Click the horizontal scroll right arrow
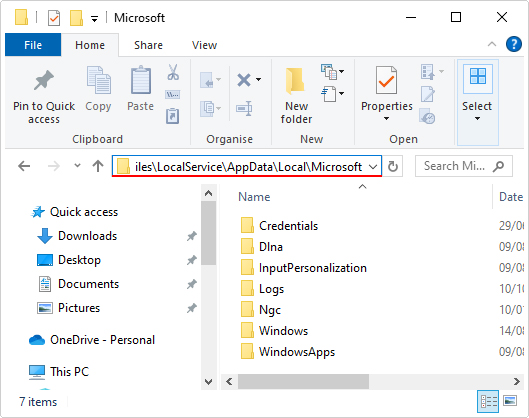This screenshot has width=529, height=418. point(517,382)
